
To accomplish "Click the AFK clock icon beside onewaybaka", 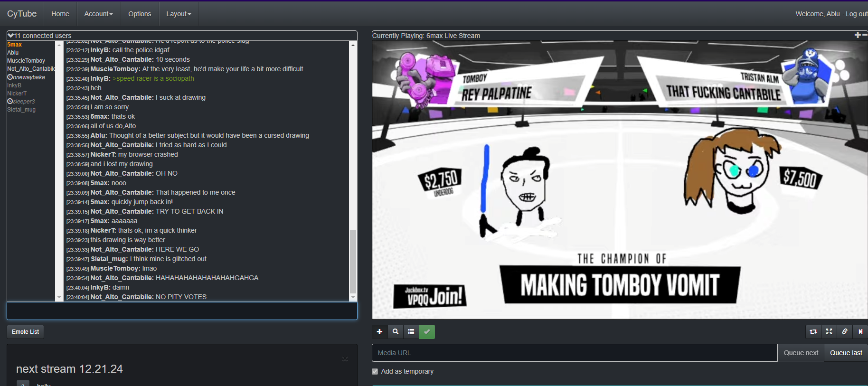I will click(10, 77).
